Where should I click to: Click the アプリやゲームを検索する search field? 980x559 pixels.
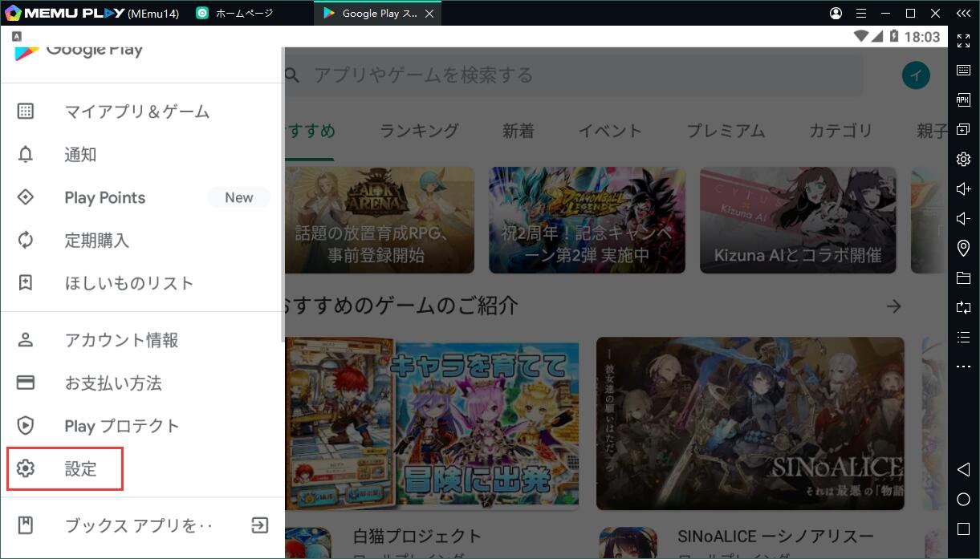pos(574,75)
